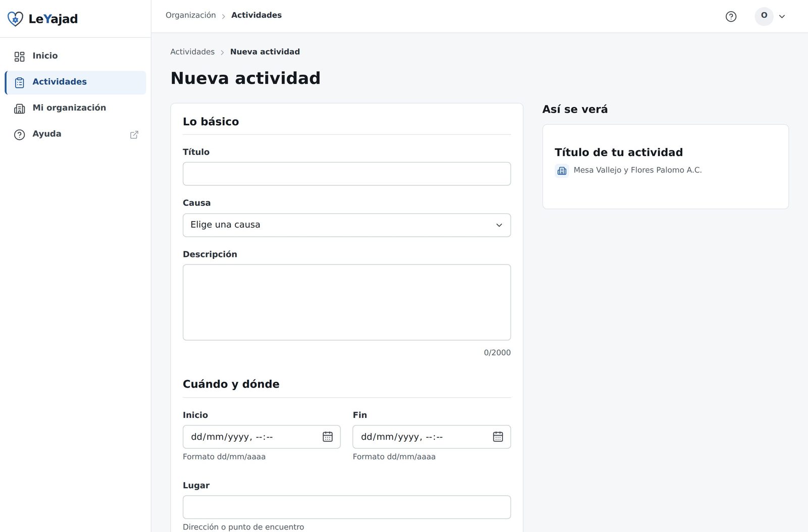808x532 pixels.
Task: Open calendar picker for Fin date
Action: coord(498,437)
